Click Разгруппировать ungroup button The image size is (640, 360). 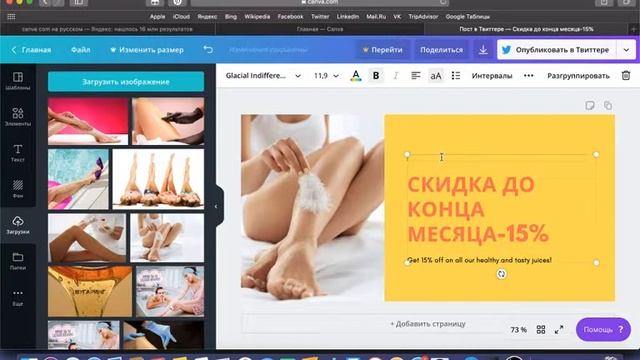pos(578,76)
